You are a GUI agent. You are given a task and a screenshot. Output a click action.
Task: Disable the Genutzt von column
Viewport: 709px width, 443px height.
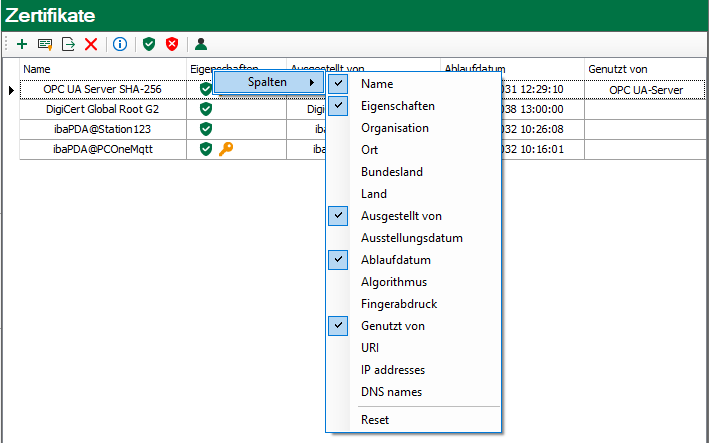pos(393,326)
